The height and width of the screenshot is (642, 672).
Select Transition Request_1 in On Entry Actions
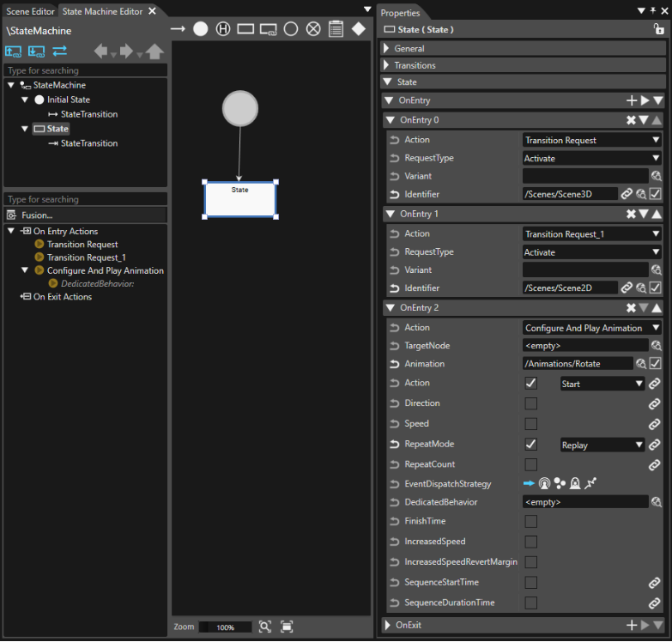pos(86,257)
